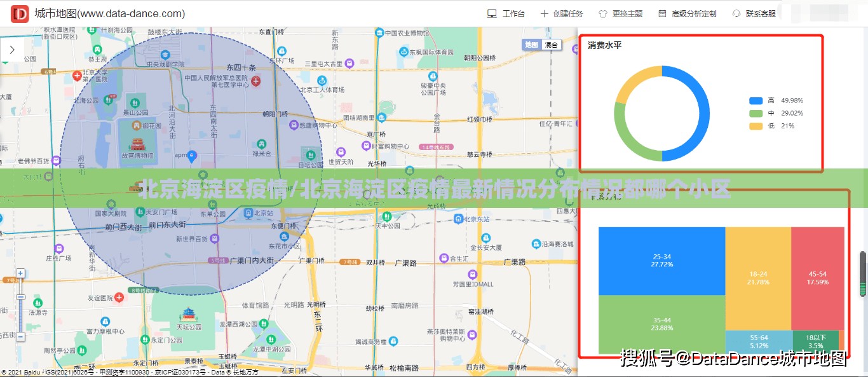
Task: Open 创建任务 to create a task
Action: pos(562,14)
